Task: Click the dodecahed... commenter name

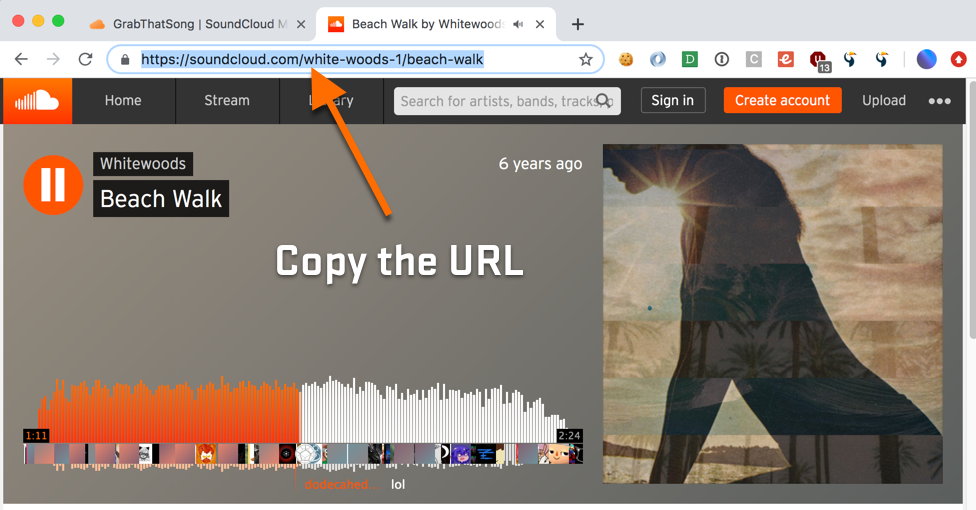Action: (x=342, y=484)
